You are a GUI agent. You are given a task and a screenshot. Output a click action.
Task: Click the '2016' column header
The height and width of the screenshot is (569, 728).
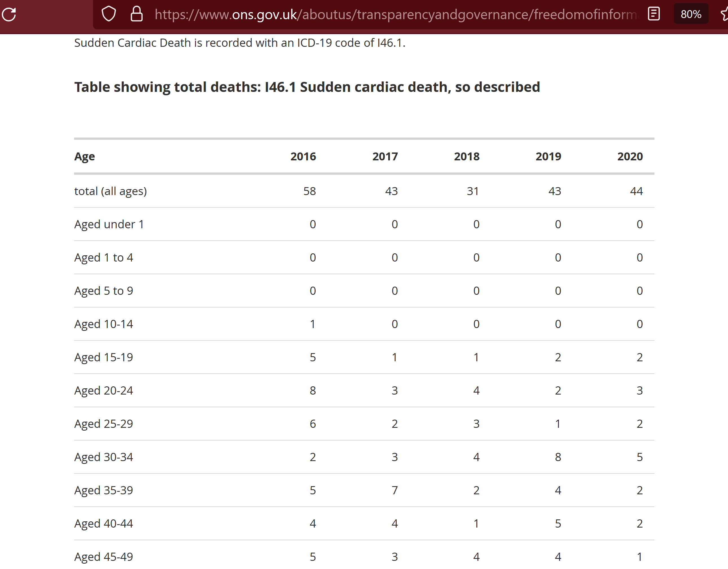(x=303, y=156)
